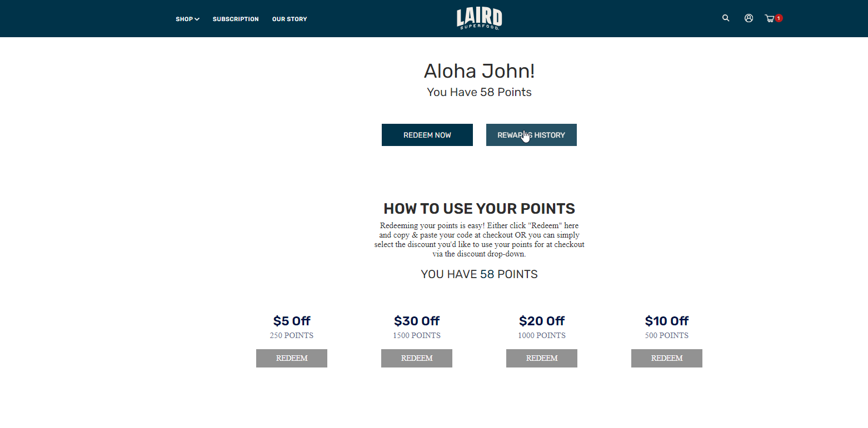The width and height of the screenshot is (868, 428).
Task: Go to the SUBSCRIPTION page
Action: click(x=236, y=19)
